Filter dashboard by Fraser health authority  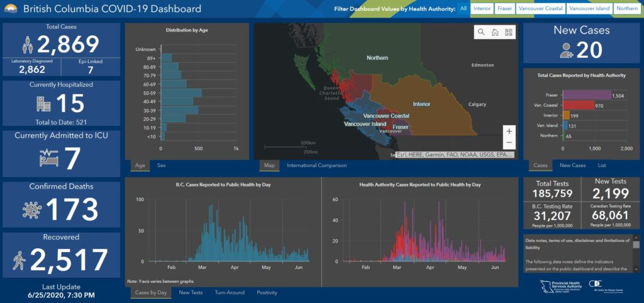click(x=505, y=9)
